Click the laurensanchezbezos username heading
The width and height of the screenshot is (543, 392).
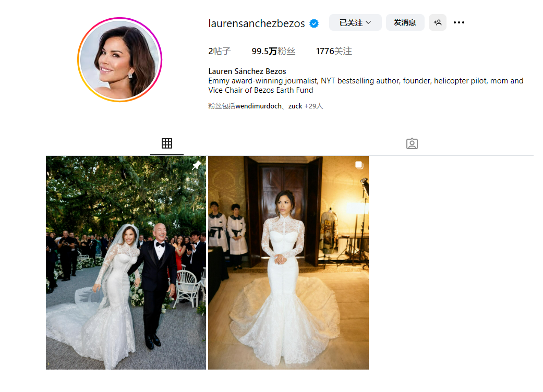(257, 23)
